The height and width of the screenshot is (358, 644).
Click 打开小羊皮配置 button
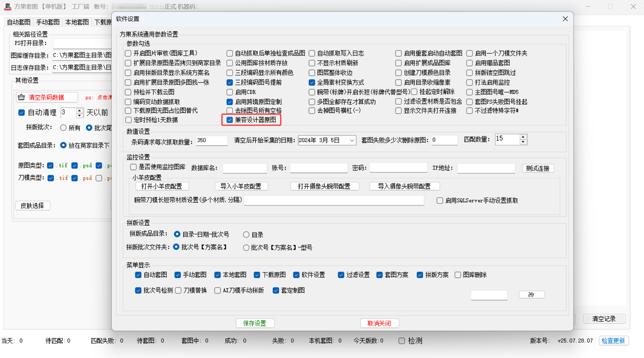tap(162, 186)
